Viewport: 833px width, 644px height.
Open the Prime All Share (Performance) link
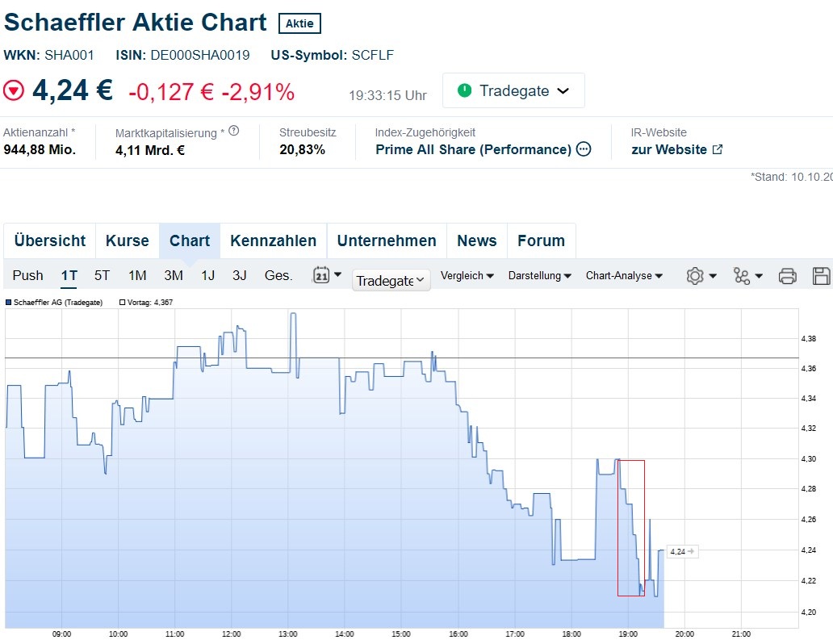pyautogui.click(x=473, y=149)
